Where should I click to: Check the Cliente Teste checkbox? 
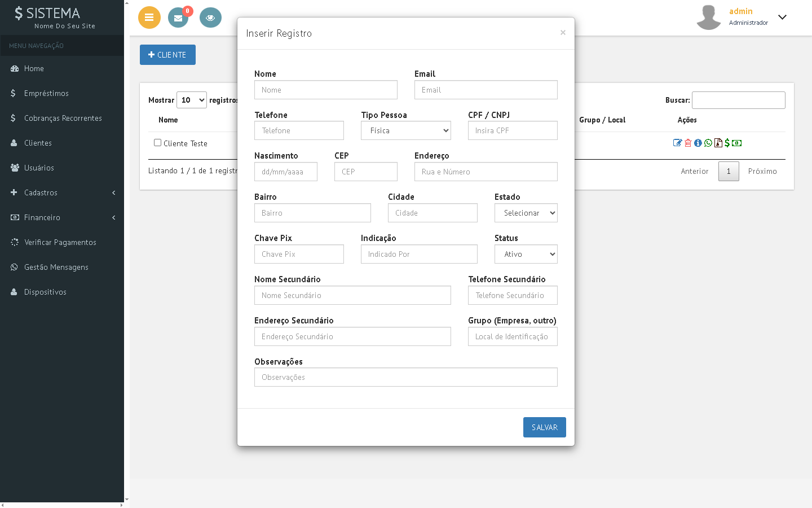pyautogui.click(x=158, y=143)
